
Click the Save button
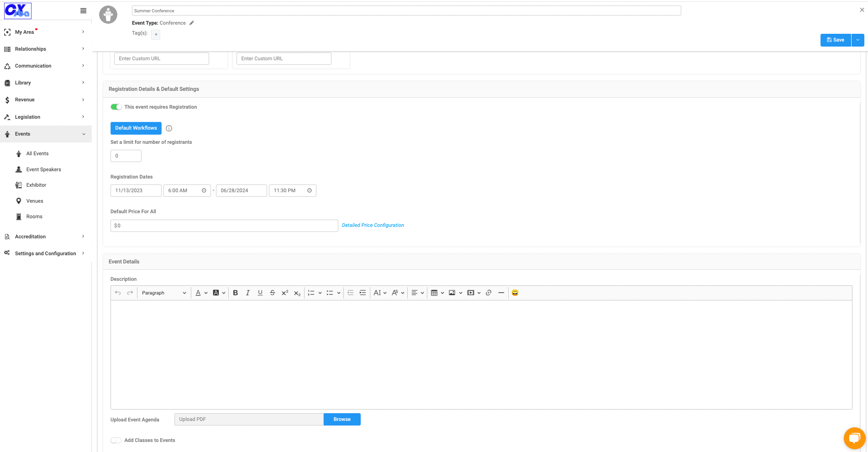(836, 40)
